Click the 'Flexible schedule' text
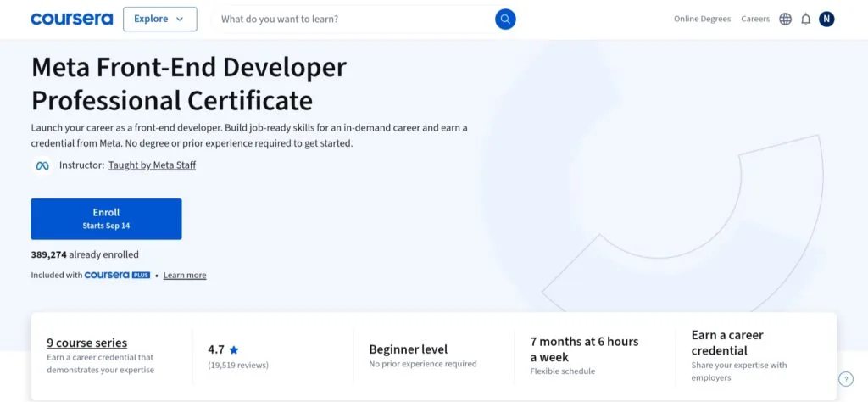868x402 pixels. tap(563, 371)
